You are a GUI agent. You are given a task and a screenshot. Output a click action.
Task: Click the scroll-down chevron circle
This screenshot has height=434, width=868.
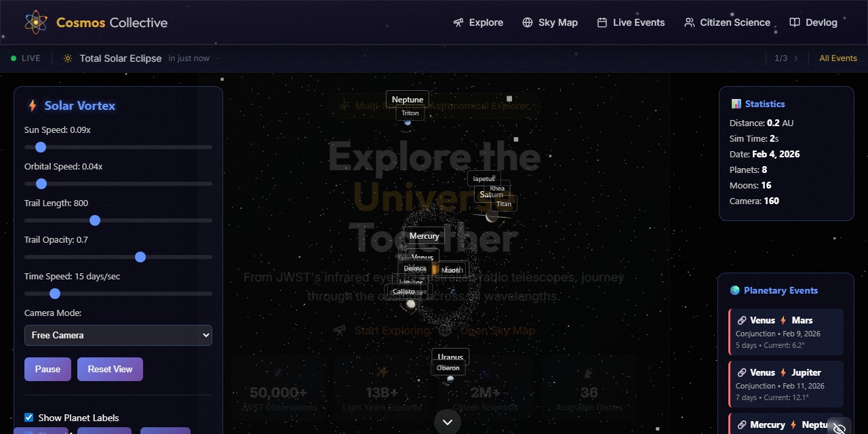pyautogui.click(x=448, y=421)
